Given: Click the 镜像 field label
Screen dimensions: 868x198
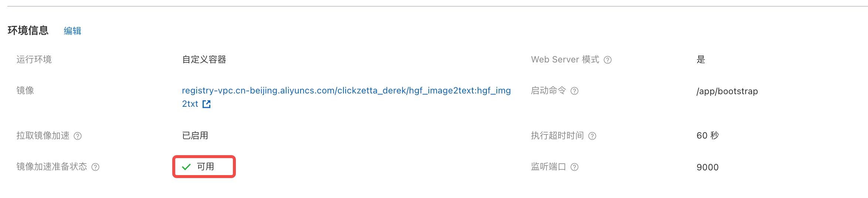Looking at the screenshot, I should tap(25, 91).
